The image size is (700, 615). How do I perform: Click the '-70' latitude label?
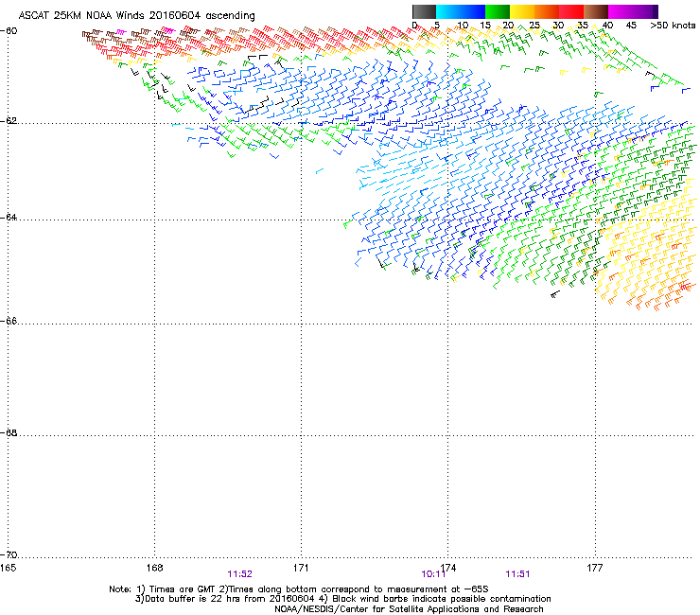[x=9, y=554]
